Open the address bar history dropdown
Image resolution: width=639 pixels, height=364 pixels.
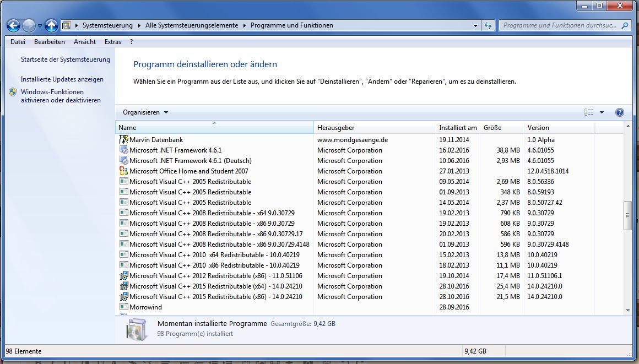[476, 25]
